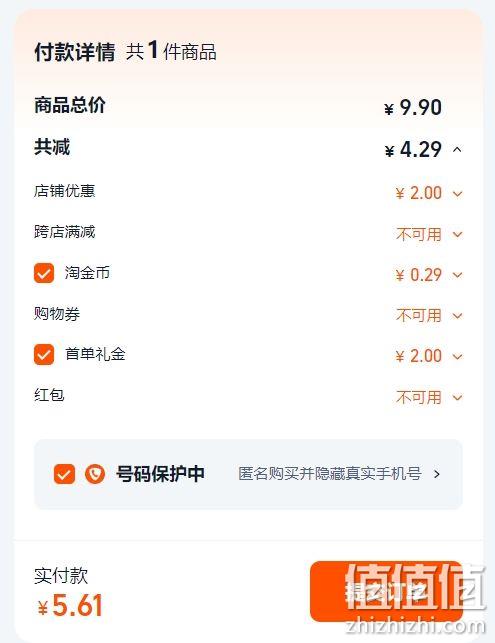Viewport: 495px width, 643px height.
Task: Click the orange submit order button
Action: click(x=386, y=591)
